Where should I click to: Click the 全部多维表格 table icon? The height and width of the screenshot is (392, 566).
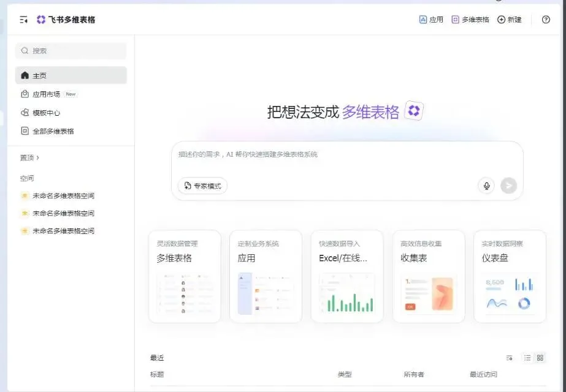pyautogui.click(x=25, y=131)
